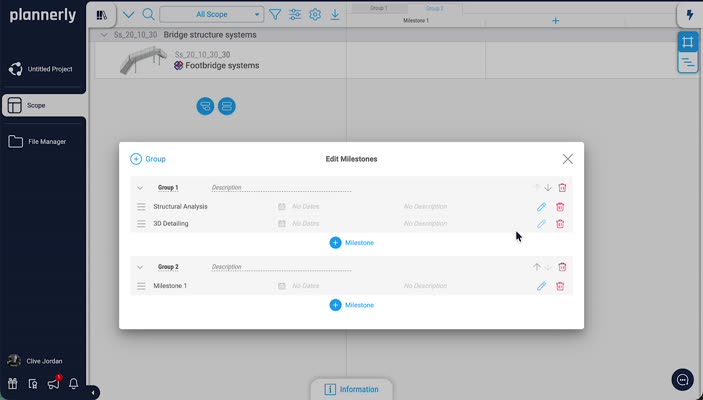The width and height of the screenshot is (703, 400).
Task: Edit the Group 2 description field
Action: pos(281,267)
